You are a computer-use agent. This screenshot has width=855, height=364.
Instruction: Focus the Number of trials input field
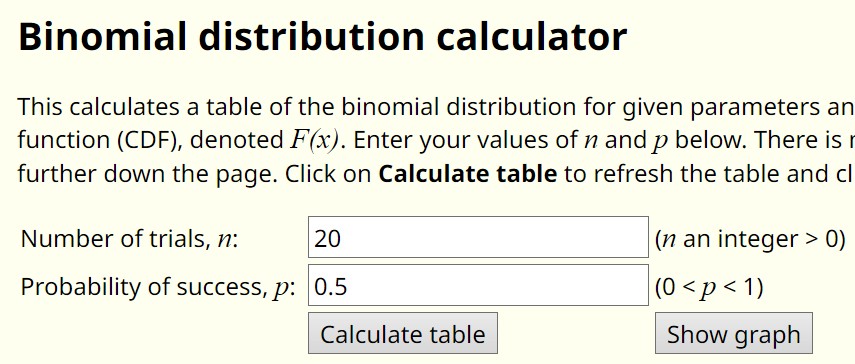click(x=478, y=237)
